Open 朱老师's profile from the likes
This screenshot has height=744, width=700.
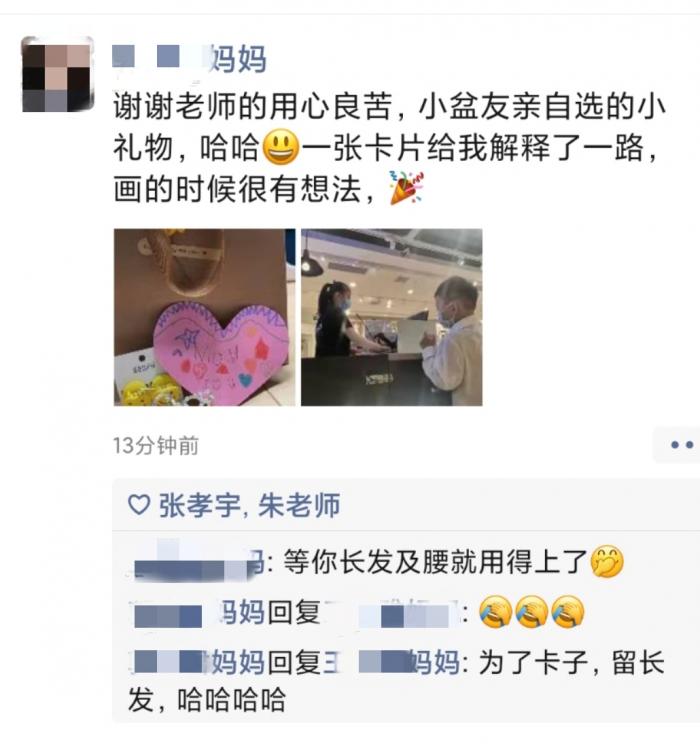[299, 505]
